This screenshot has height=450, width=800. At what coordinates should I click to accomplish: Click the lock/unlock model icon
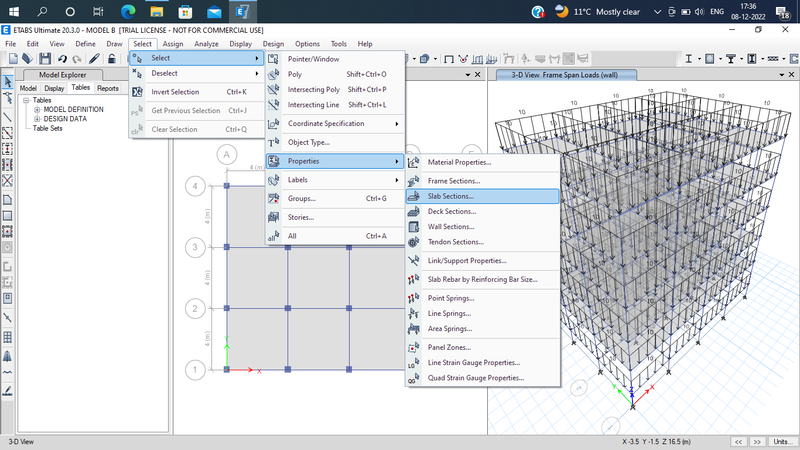(x=111, y=59)
